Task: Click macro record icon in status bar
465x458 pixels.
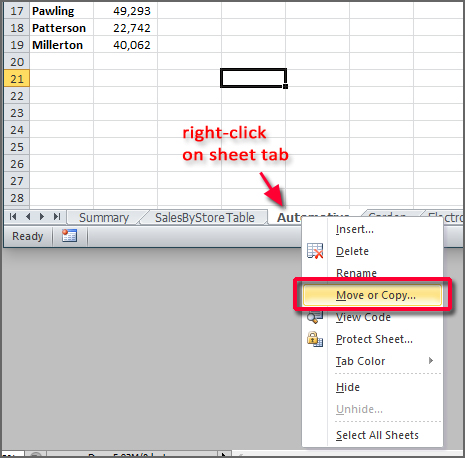Action: (69, 236)
